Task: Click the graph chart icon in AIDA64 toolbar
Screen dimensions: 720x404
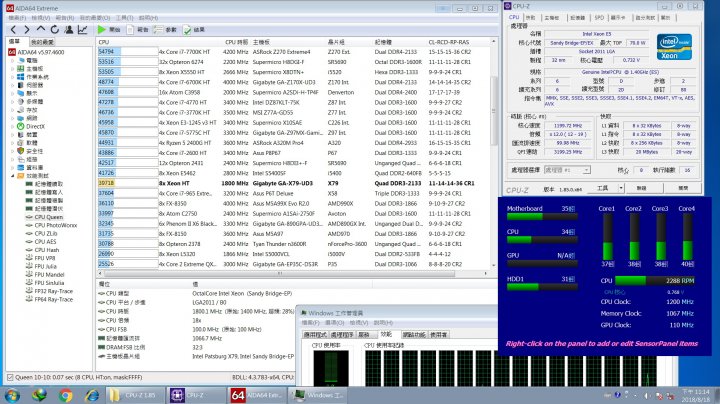Action: [x=83, y=30]
